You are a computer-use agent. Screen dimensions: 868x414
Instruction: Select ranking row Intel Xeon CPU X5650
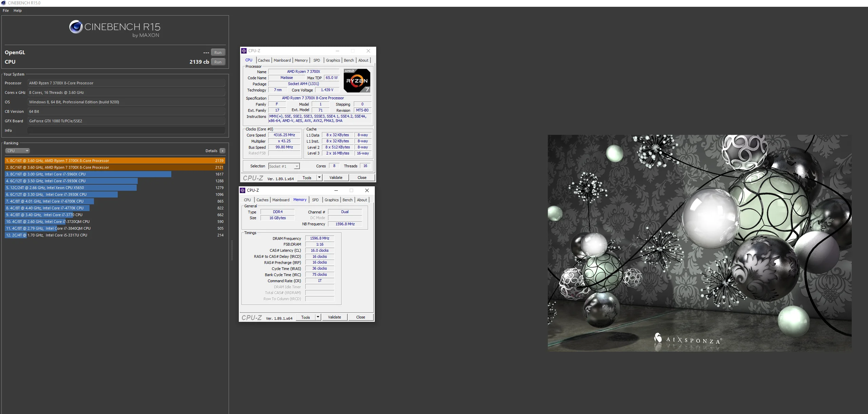115,188
